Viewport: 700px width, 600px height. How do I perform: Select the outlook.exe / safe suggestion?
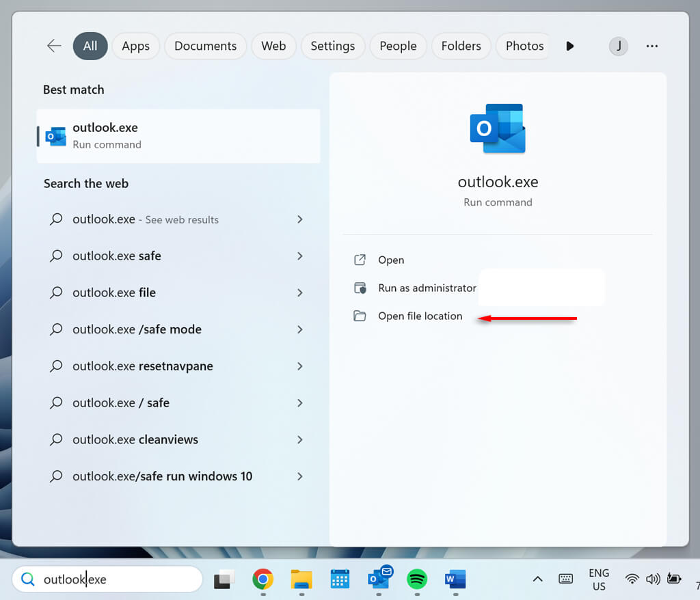tap(178, 403)
